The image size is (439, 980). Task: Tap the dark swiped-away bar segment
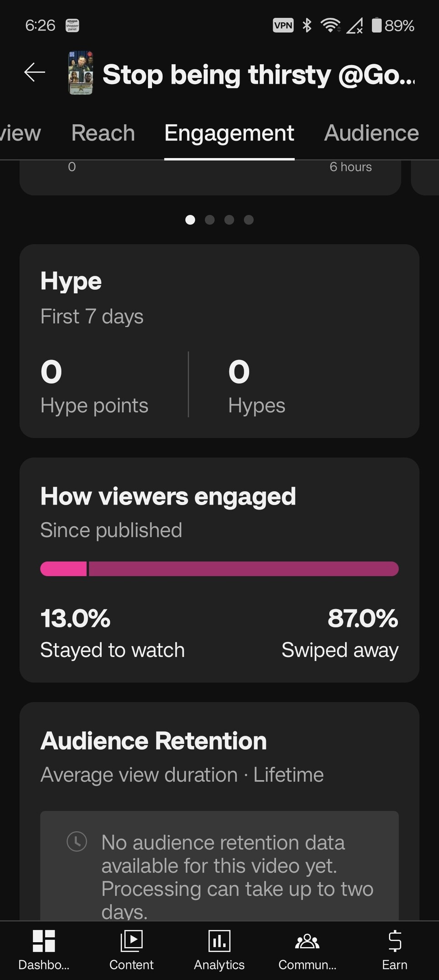[x=243, y=569]
